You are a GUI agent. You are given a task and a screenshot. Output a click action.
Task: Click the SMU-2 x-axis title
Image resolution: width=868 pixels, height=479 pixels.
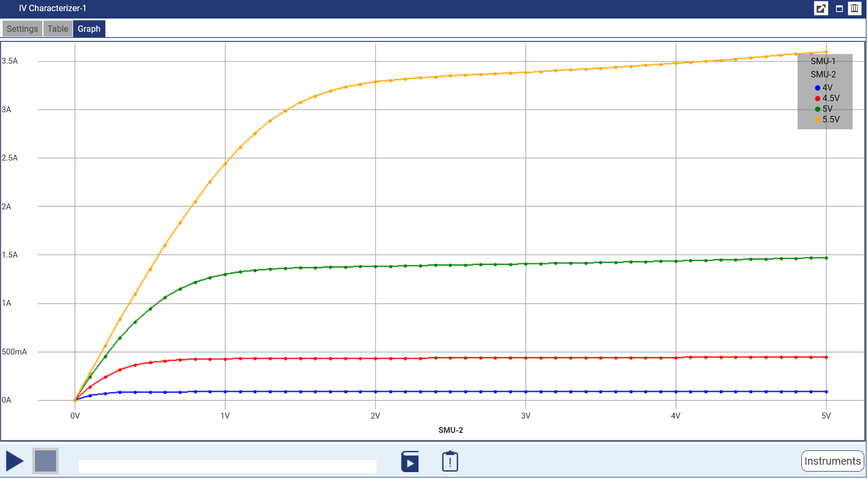450,430
